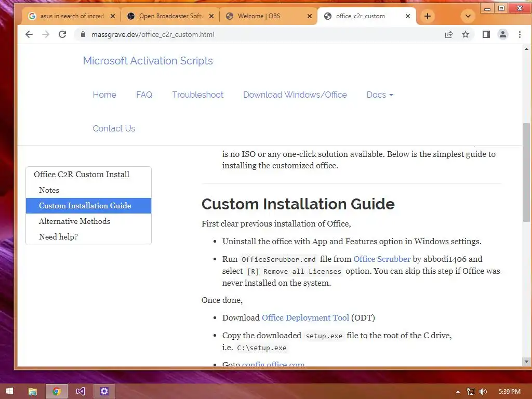Open config.office.com link
This screenshot has height=399, width=532.
[x=273, y=364]
